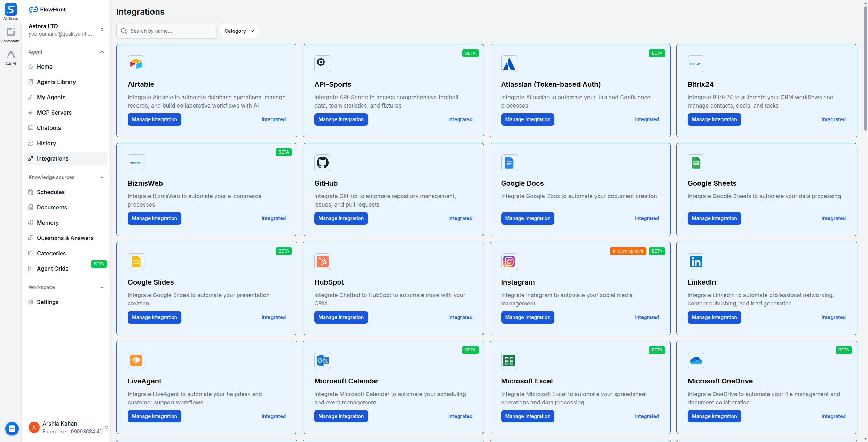Screen dimensions: 868x442
Task: Open Agent Grids in the sidebar
Action: coord(66,269)
